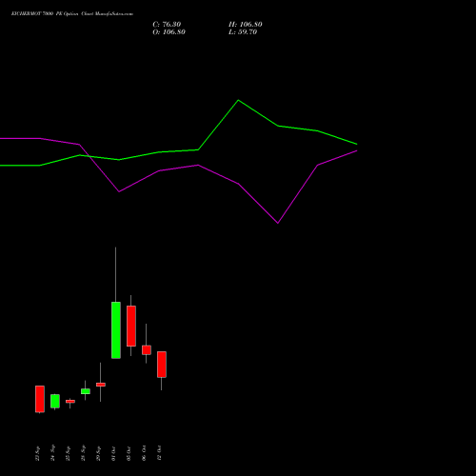Select the 01 Oct date label
Screen dimensions: 476x476
[x=113, y=453]
